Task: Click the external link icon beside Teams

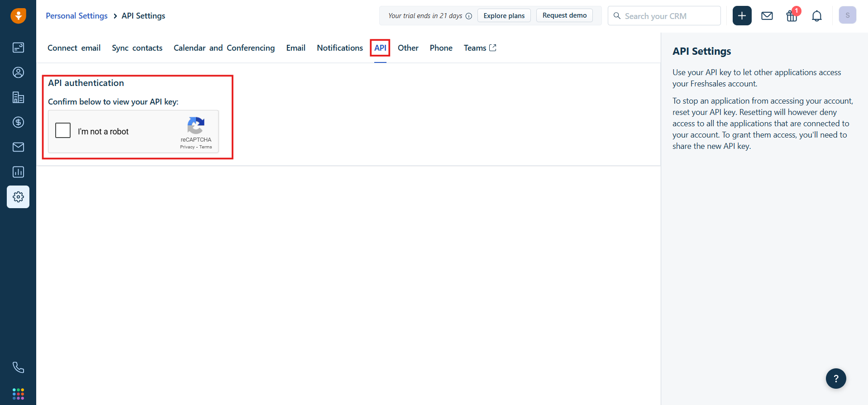Action: tap(493, 48)
